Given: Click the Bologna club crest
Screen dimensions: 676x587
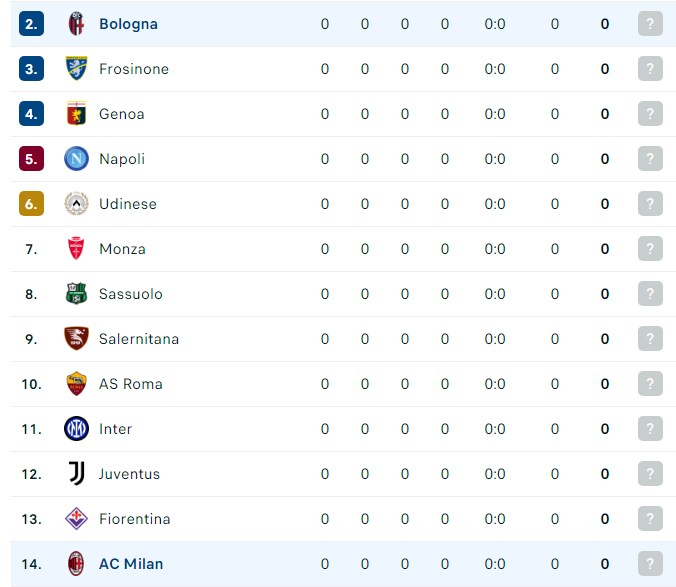Looking at the screenshot, I should 76,24.
